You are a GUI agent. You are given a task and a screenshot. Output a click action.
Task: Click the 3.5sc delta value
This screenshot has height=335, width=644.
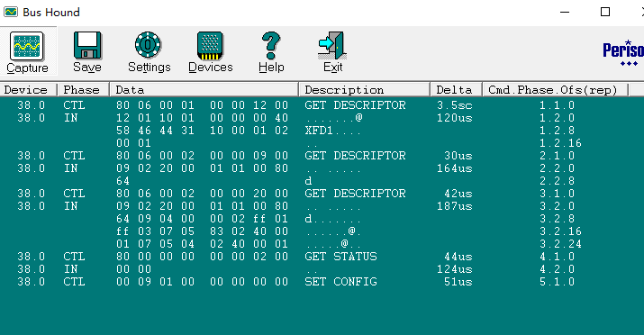(454, 105)
